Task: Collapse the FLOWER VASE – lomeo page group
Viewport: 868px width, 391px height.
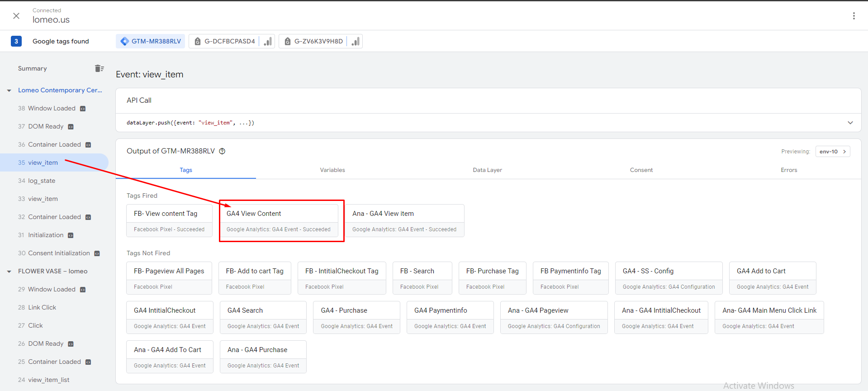Action: click(9, 272)
